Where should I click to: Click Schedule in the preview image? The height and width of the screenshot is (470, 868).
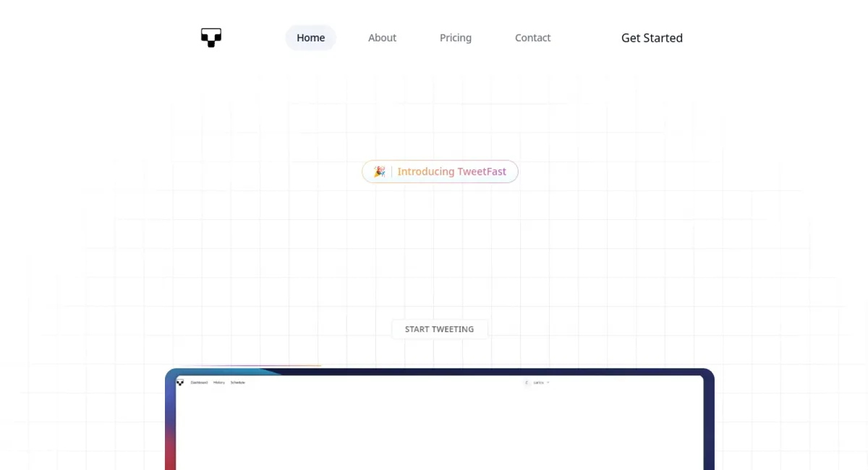(x=238, y=383)
